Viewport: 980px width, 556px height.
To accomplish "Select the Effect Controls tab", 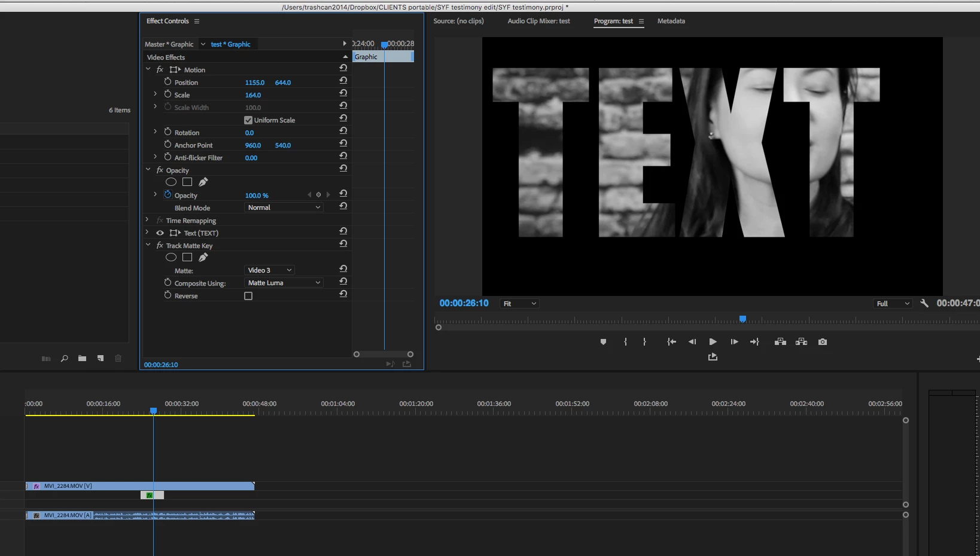I will [x=168, y=21].
